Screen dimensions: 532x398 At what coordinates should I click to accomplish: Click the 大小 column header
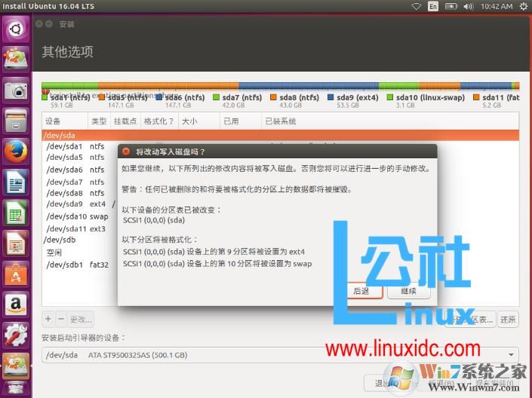199,121
